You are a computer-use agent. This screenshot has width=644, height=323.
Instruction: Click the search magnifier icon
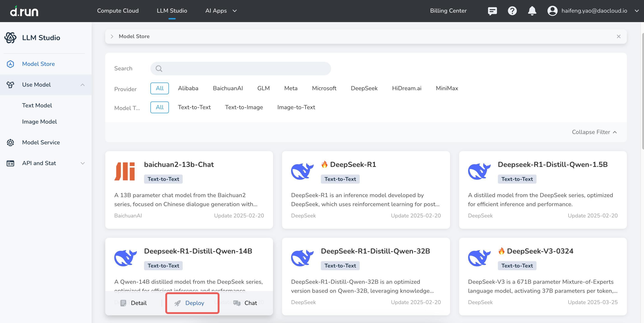tap(159, 68)
